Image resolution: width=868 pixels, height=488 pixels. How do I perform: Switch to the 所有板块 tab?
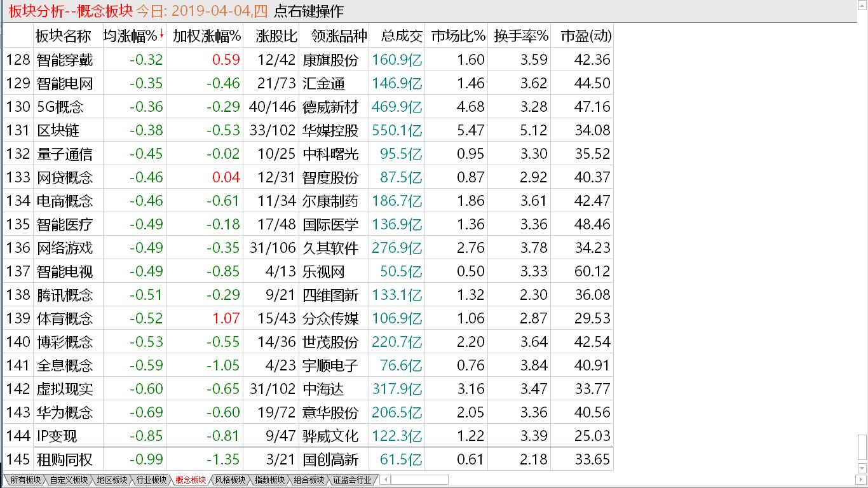[x=25, y=480]
